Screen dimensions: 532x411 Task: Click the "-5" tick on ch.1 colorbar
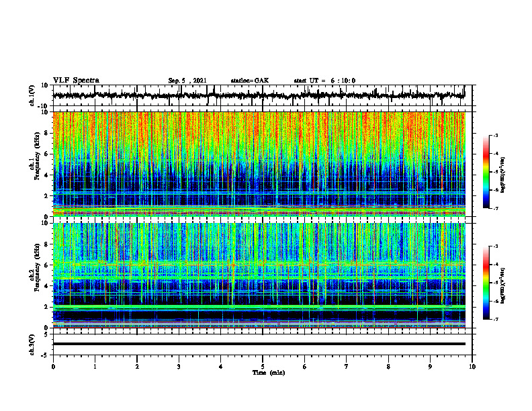click(496, 172)
